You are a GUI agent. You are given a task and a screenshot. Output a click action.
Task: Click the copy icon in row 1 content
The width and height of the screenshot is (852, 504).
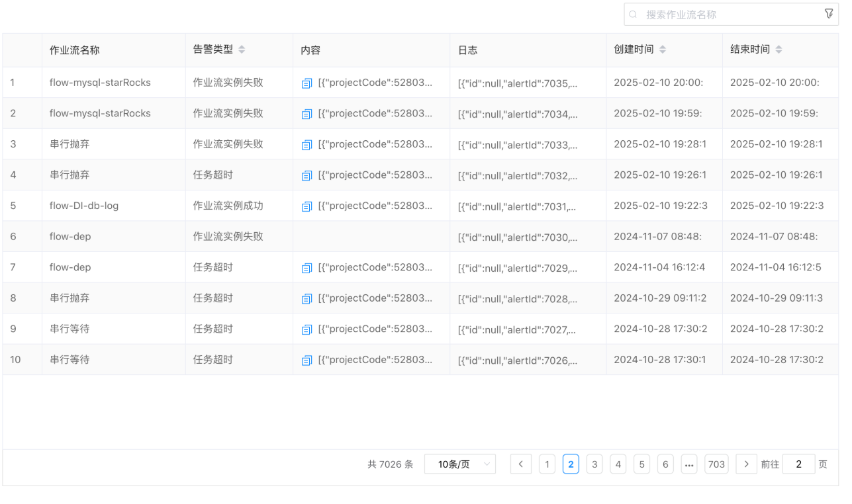307,83
